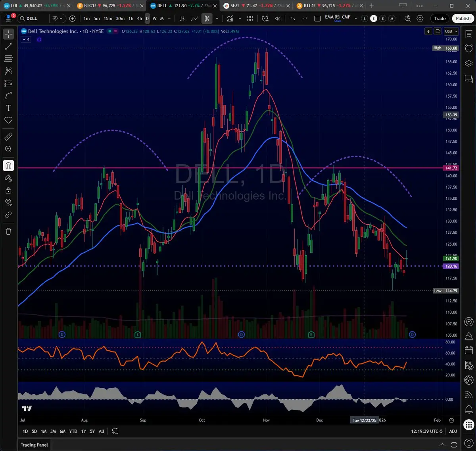This screenshot has height=451, width=476.
Task: Open the notifications bell panel
Action: (x=468, y=409)
